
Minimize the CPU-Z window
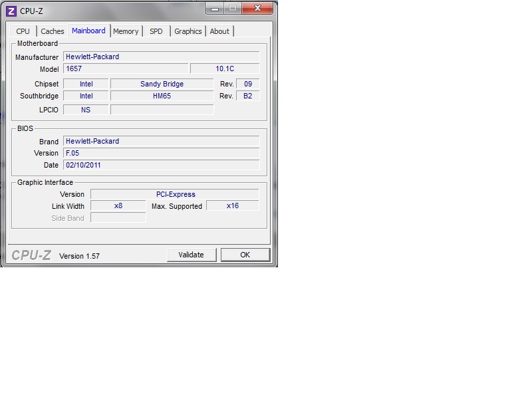[x=214, y=9]
